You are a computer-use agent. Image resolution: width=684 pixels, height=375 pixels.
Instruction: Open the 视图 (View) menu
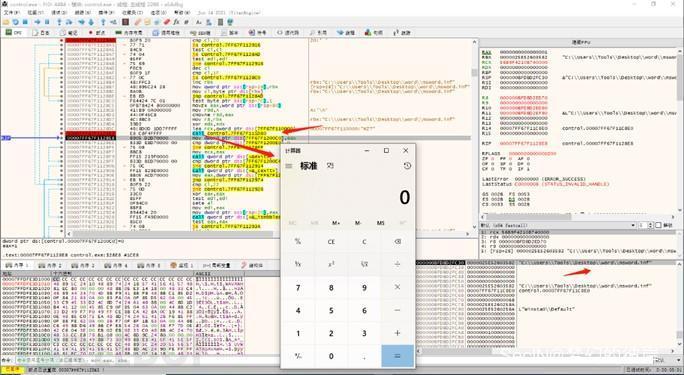pyautogui.click(x=35, y=13)
